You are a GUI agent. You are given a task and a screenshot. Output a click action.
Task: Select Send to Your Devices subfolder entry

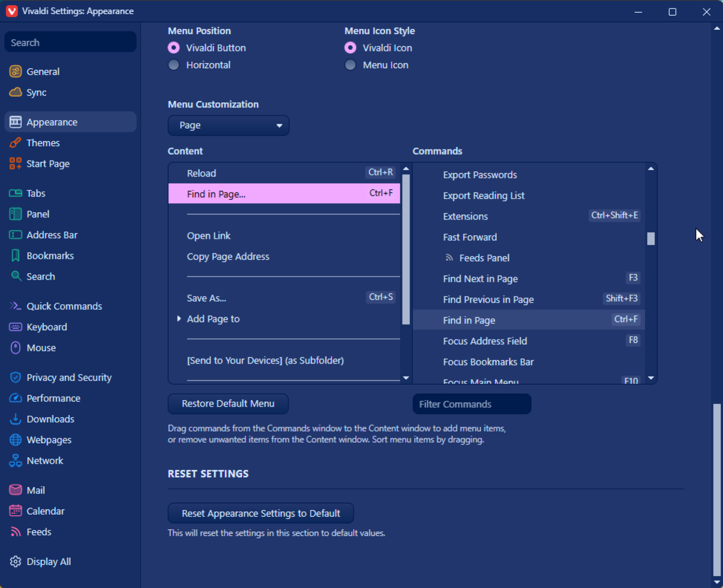click(x=284, y=361)
